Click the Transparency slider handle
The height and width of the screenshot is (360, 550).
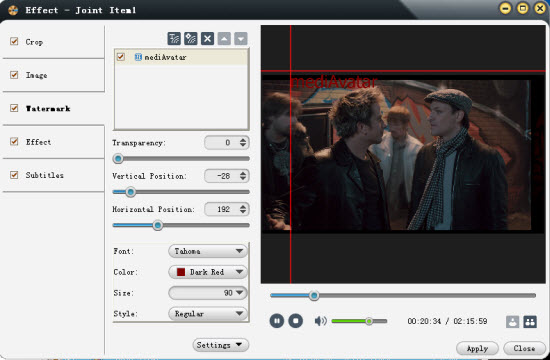pyautogui.click(x=118, y=159)
